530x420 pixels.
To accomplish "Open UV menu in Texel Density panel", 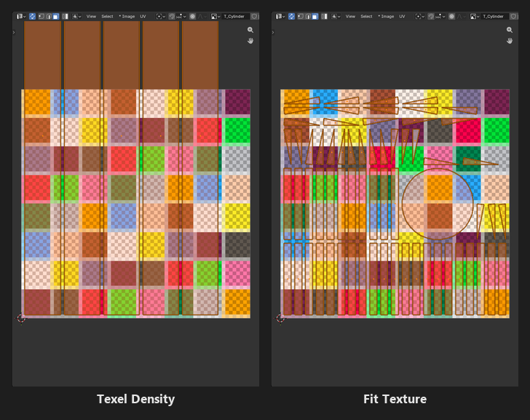I will (x=143, y=16).
